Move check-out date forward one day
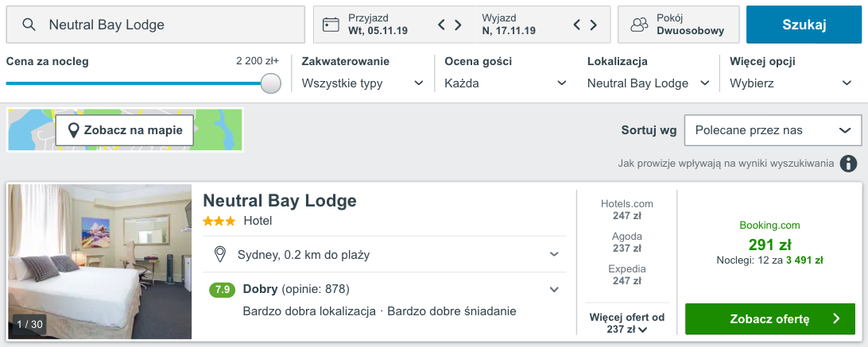This screenshot has height=347, width=868. [594, 25]
